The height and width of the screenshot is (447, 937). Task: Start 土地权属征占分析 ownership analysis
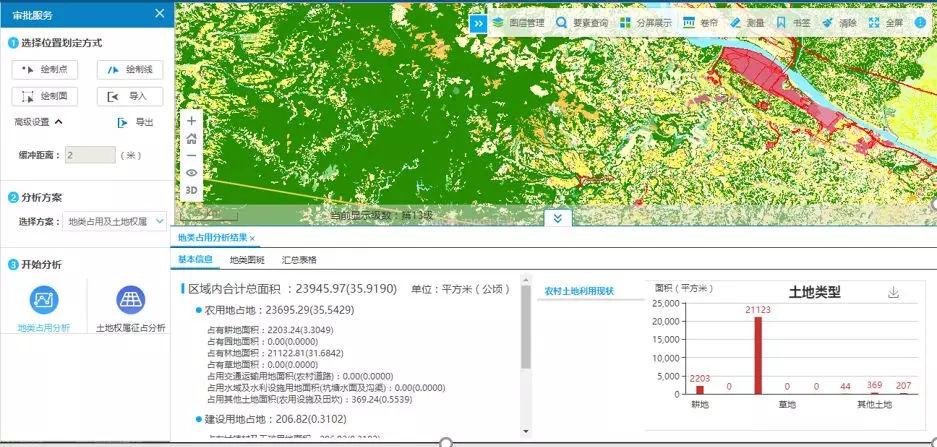[130, 308]
